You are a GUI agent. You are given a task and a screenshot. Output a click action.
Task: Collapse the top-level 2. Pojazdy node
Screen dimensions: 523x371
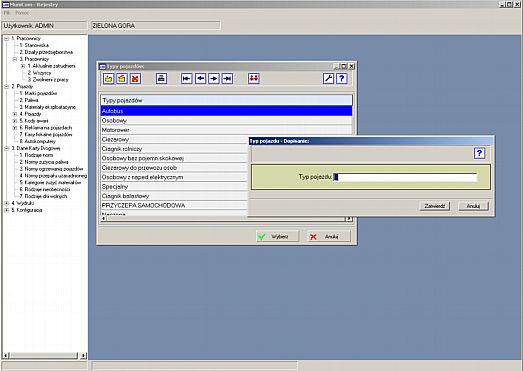click(x=7, y=86)
